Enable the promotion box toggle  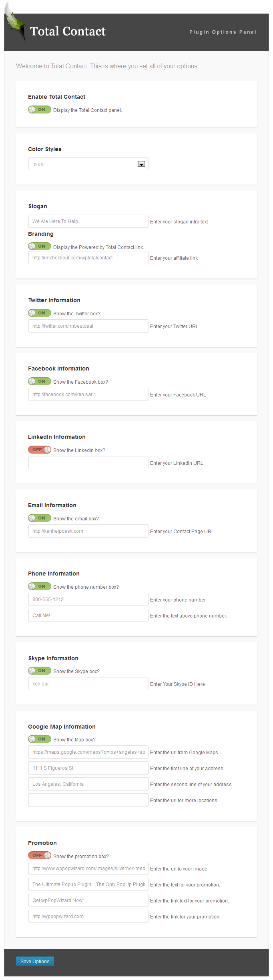tap(40, 855)
